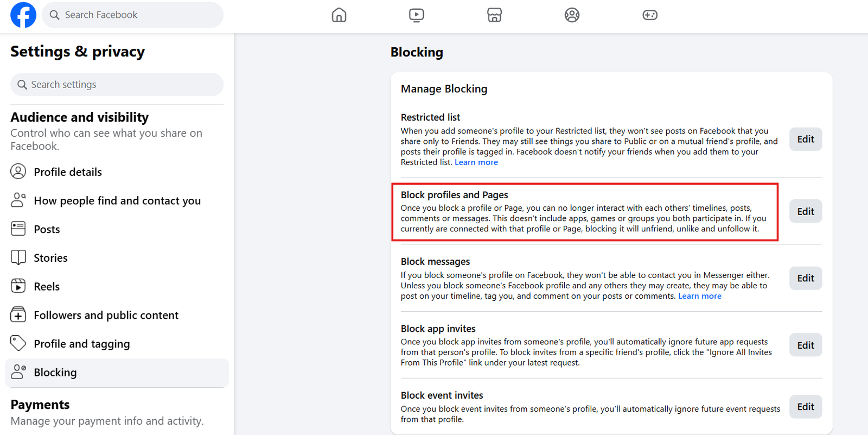Edit Block app invites

click(805, 345)
